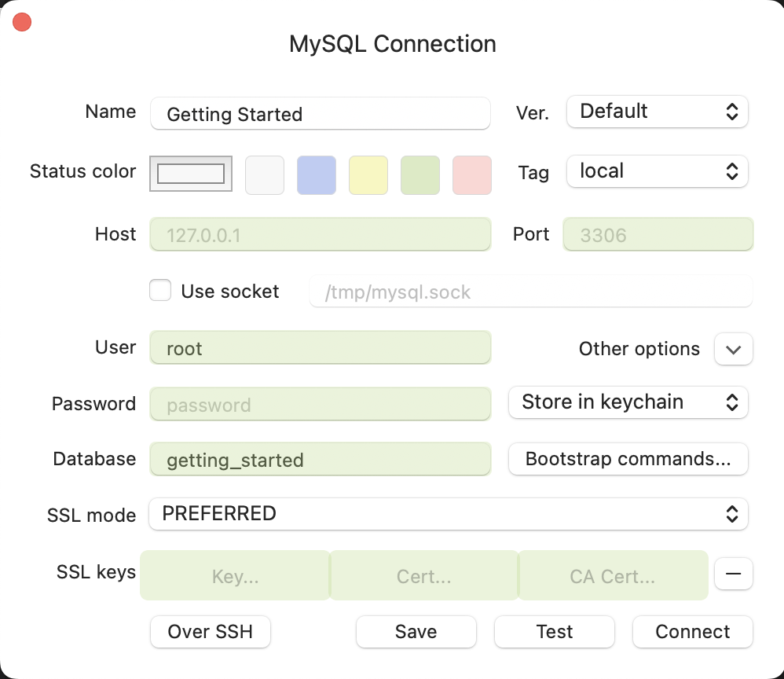This screenshot has width=784, height=679.
Task: Remove the SSL keys row with minus button
Action: tap(733, 574)
